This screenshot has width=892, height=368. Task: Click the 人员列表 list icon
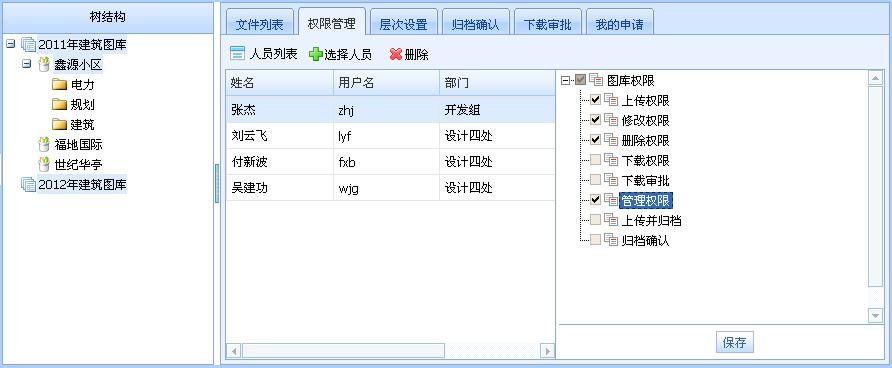[x=237, y=54]
